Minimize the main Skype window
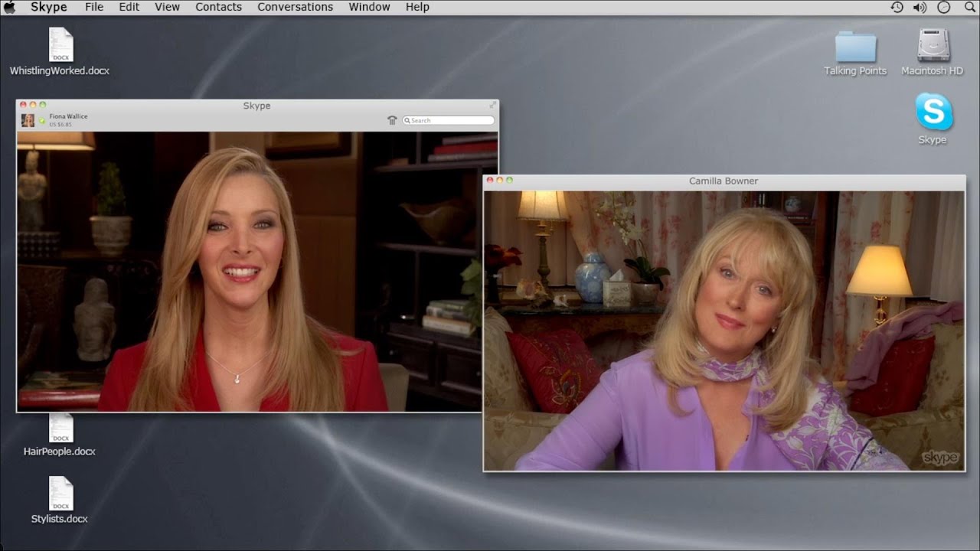This screenshot has width=980, height=551. (x=33, y=105)
